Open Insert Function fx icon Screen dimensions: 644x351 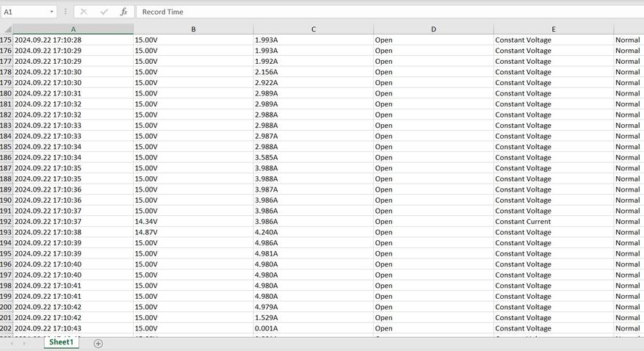pos(123,12)
